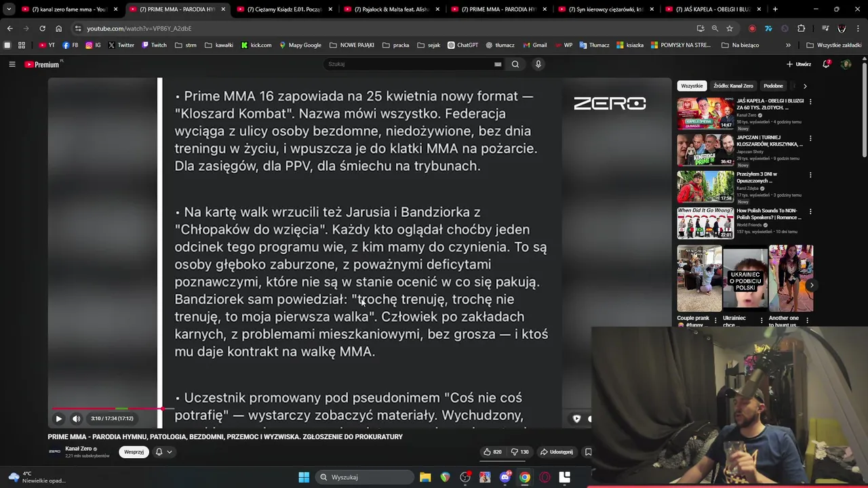Select the Wszystkie filter chip
Screen dimensions: 868x488
coord(692,86)
